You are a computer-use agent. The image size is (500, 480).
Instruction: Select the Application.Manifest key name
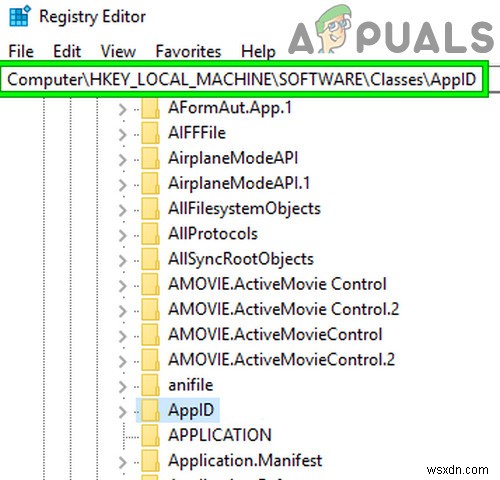[245, 461]
